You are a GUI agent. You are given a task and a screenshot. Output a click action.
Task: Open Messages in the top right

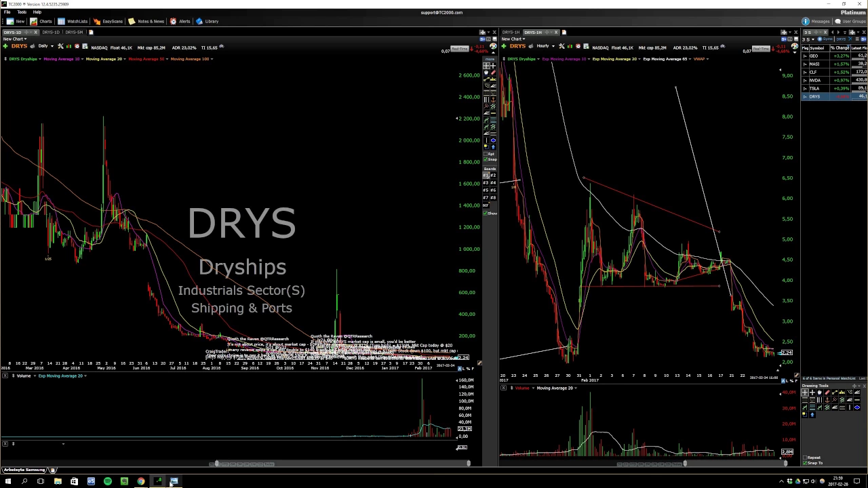(x=816, y=21)
